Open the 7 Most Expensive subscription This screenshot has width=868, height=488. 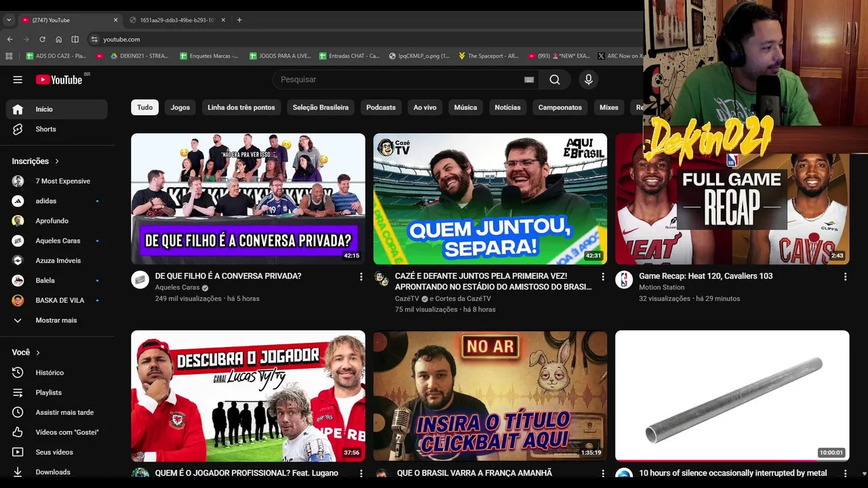click(57, 181)
